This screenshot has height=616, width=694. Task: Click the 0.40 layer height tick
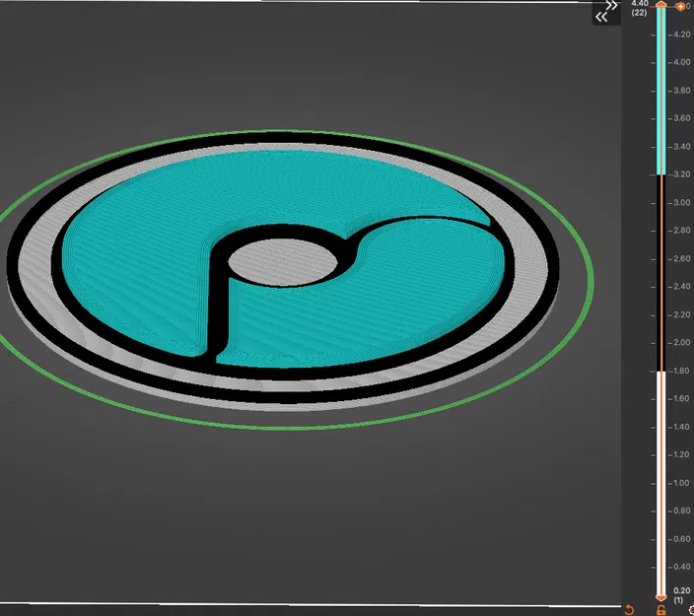pos(681,567)
